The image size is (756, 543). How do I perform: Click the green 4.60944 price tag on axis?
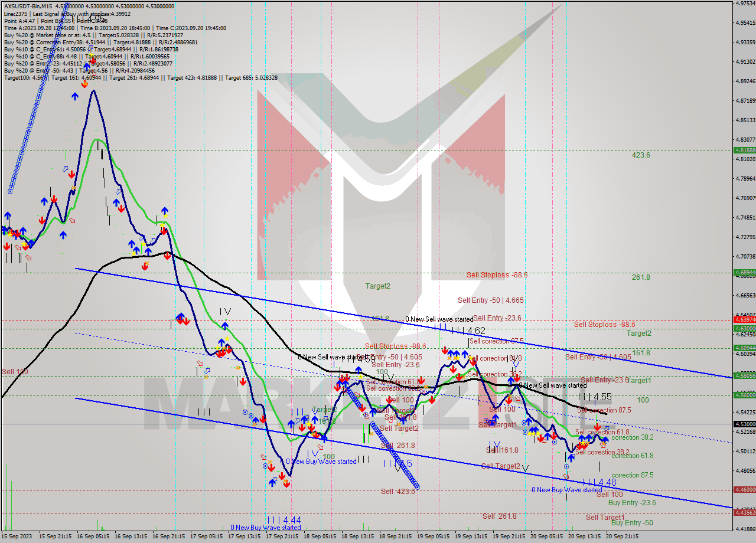pos(745,348)
